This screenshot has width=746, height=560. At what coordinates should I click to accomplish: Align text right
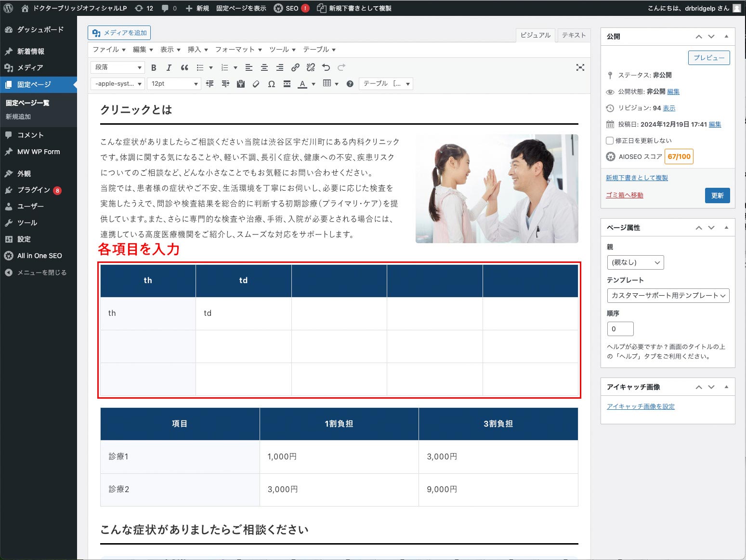pyautogui.click(x=280, y=67)
